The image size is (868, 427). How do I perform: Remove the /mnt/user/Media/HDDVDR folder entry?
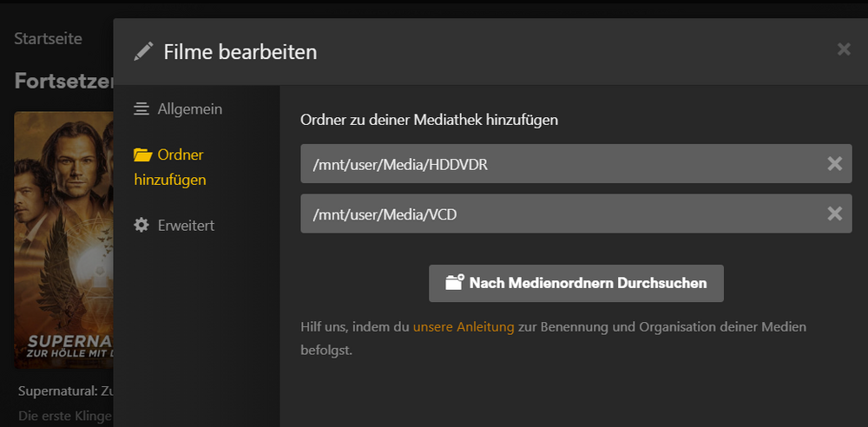[x=834, y=163]
